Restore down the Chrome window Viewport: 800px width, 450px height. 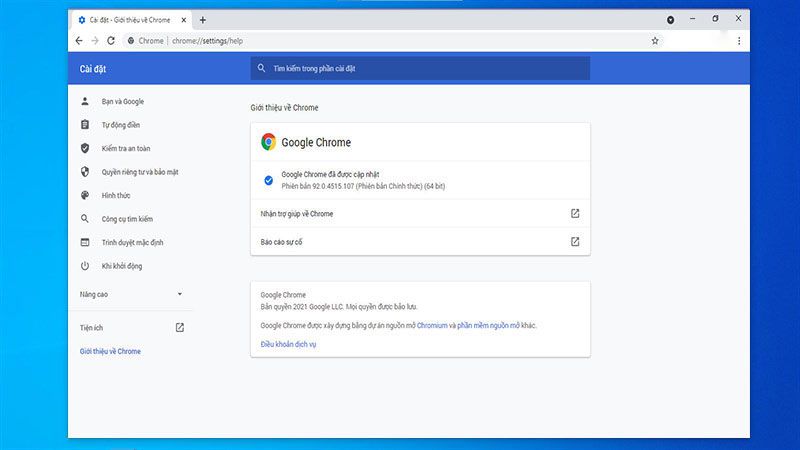click(x=715, y=18)
